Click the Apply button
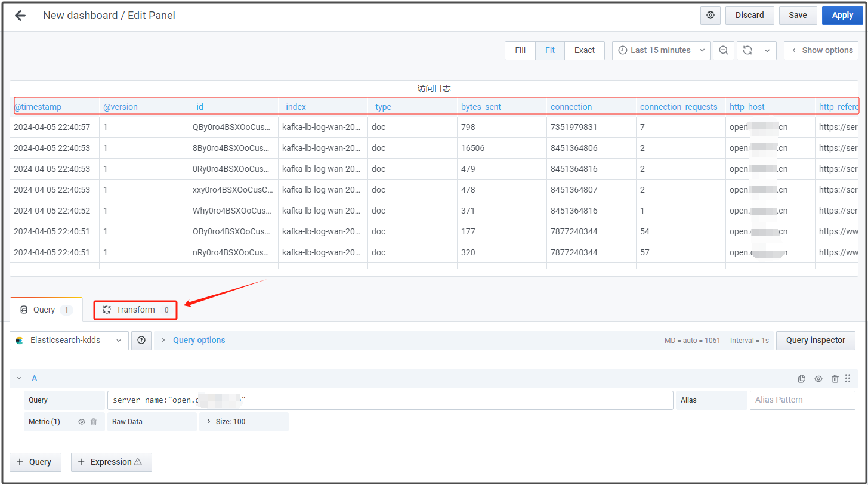Image resolution: width=868 pixels, height=485 pixels. (x=842, y=16)
